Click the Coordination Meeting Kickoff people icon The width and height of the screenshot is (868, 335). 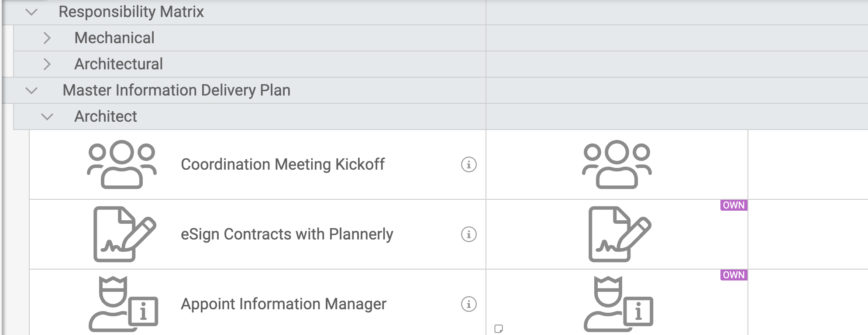pyautogui.click(x=121, y=165)
